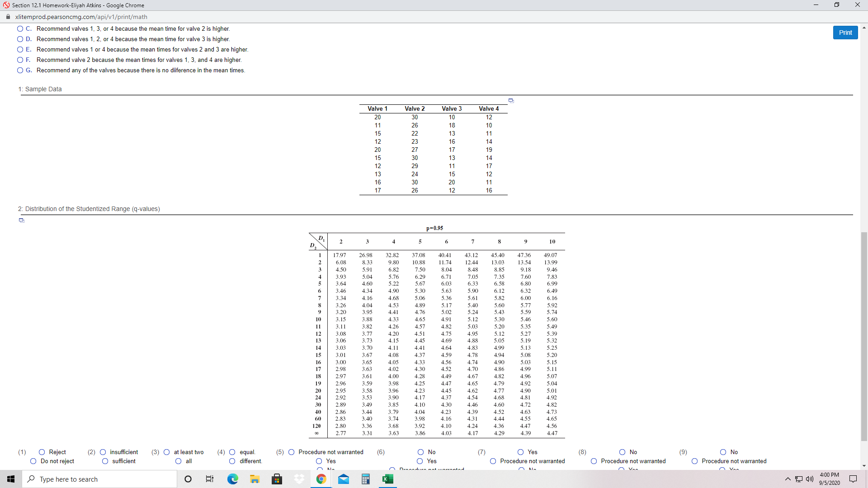Open Calculator from the taskbar

[x=366, y=479]
